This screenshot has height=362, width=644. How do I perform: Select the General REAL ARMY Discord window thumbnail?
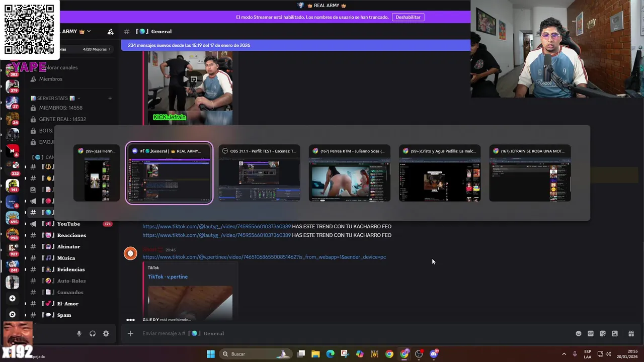tap(169, 173)
